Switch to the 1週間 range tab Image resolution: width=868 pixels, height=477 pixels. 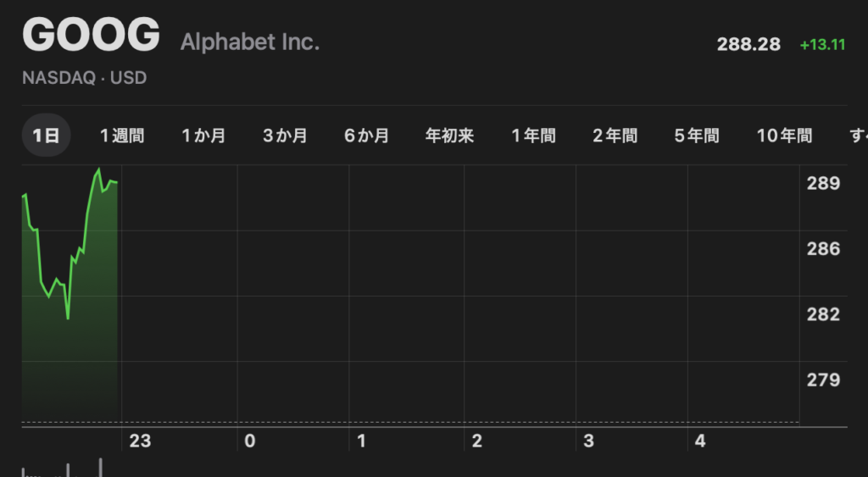[x=122, y=136]
